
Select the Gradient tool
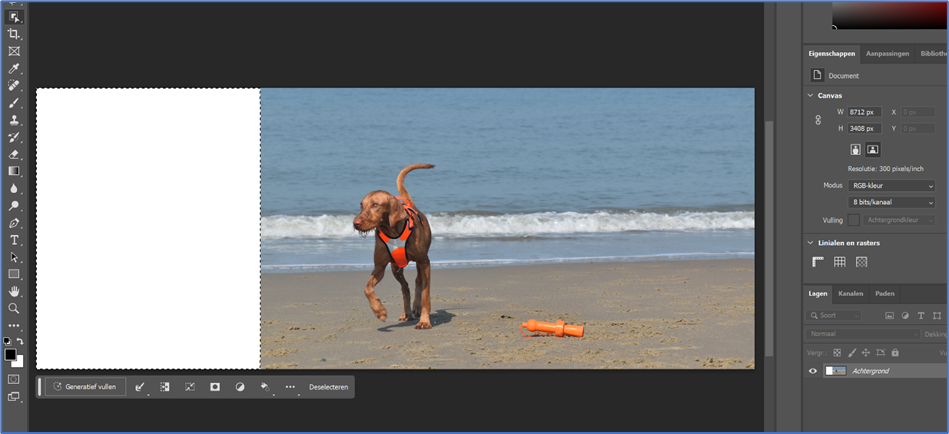pyautogui.click(x=13, y=171)
